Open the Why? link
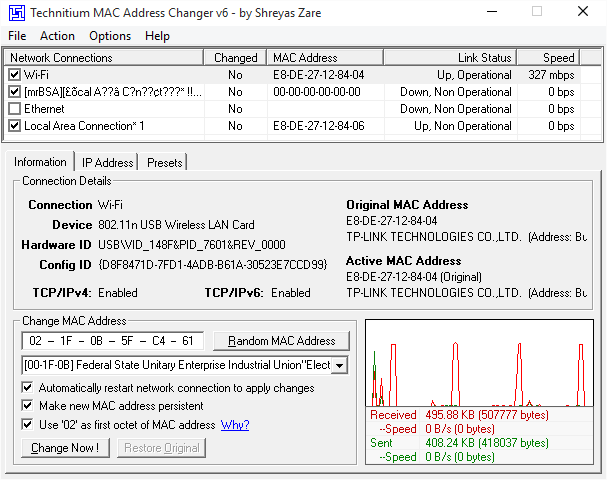607x480 pixels. 235,425
